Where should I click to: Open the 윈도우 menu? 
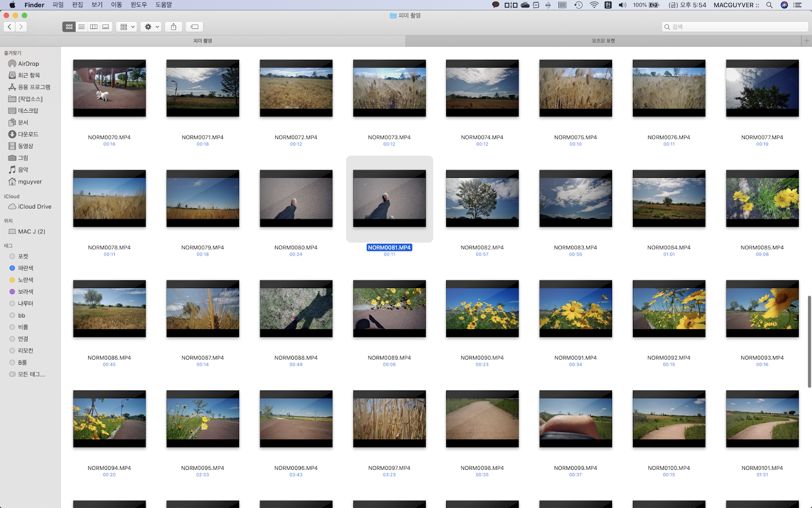pos(139,5)
